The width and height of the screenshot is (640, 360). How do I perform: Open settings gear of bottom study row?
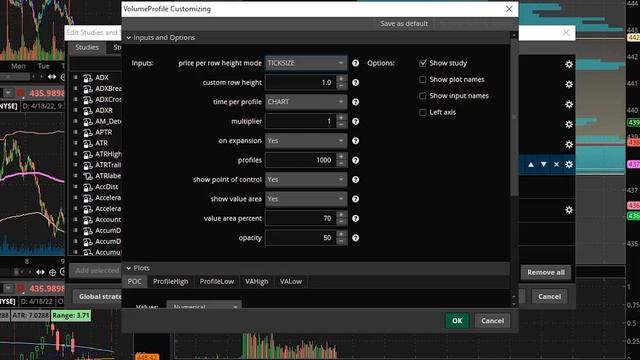pos(569,210)
